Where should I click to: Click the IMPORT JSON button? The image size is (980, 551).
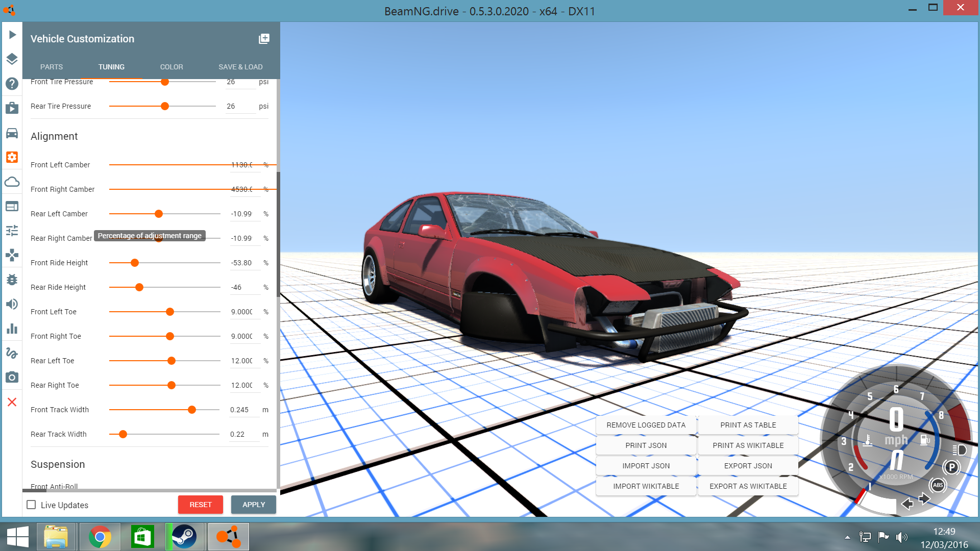pyautogui.click(x=646, y=466)
